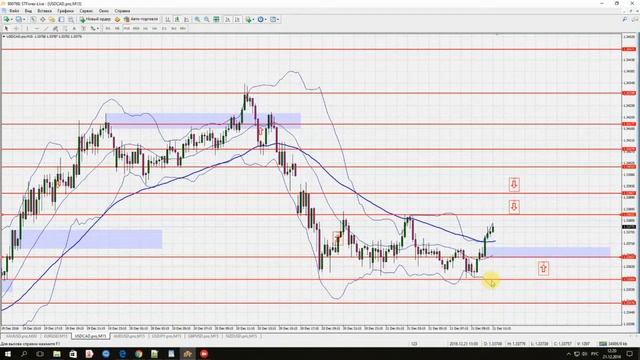Select the Text Label tool
Screen dimensions: 640x360
pyautogui.click(x=83, y=28)
